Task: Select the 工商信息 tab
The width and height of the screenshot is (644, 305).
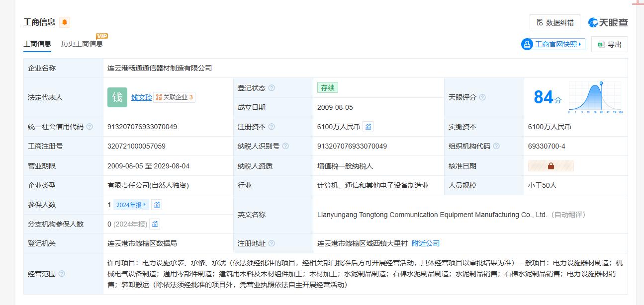Action: (37, 44)
